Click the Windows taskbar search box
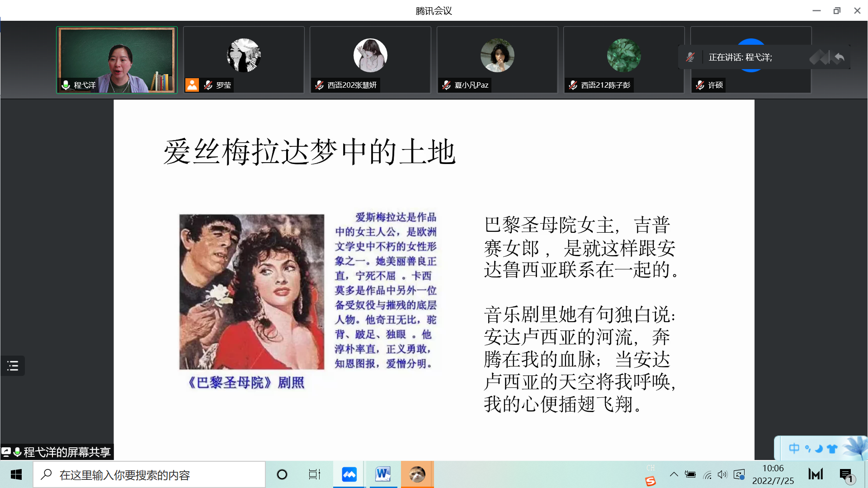868x488 pixels. point(149,474)
